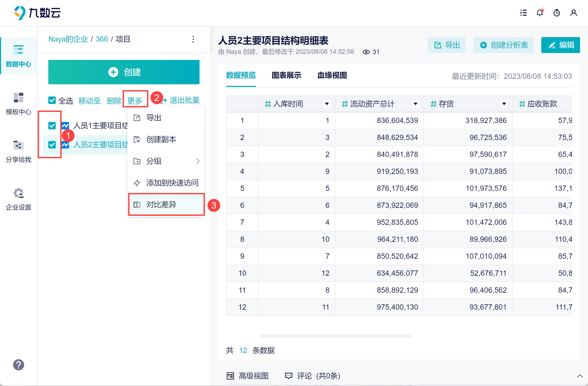
Task: Click the cell 107,010,094
Action: (468, 256)
